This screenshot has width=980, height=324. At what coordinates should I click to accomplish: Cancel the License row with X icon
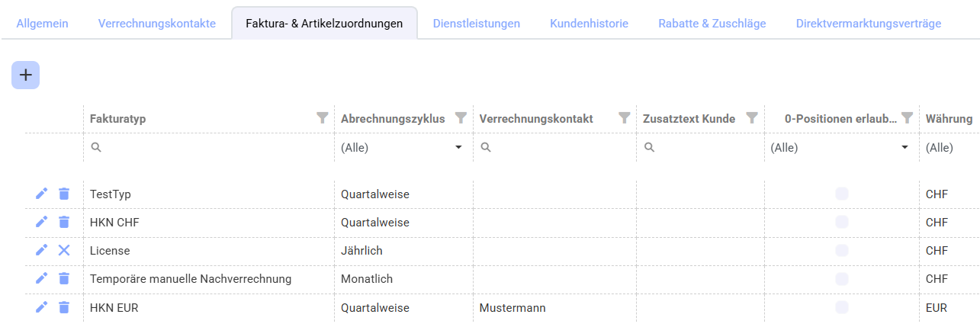click(64, 250)
